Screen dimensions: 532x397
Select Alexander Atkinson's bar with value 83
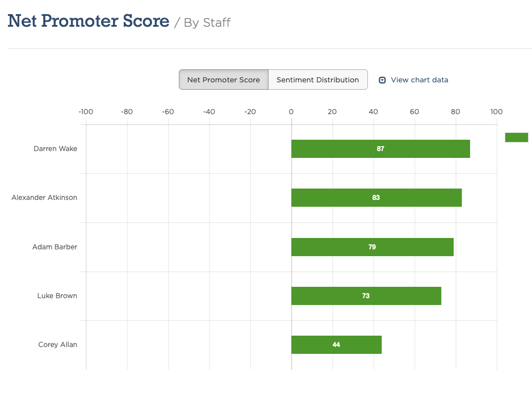[376, 197]
